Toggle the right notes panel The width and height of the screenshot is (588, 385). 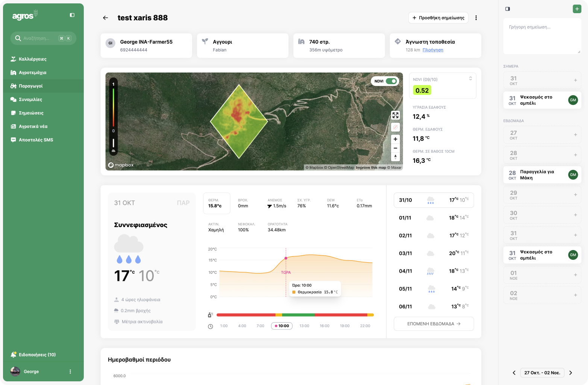508,9
